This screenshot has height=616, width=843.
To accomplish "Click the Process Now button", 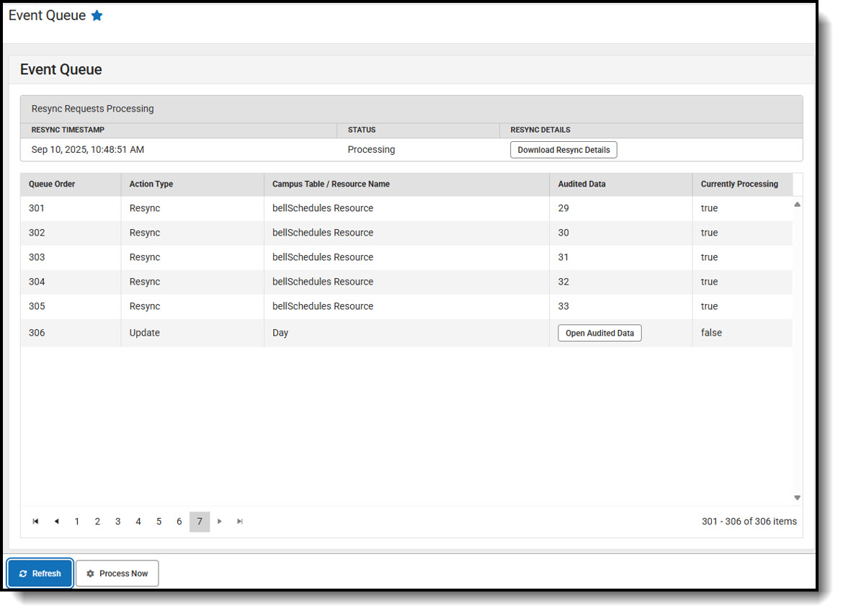I will pos(117,573).
